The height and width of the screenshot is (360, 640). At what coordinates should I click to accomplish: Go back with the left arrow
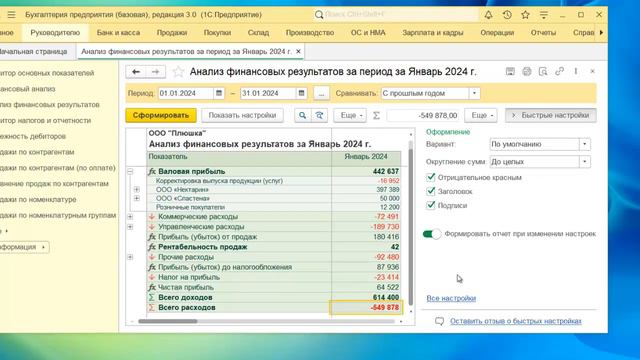(136, 72)
